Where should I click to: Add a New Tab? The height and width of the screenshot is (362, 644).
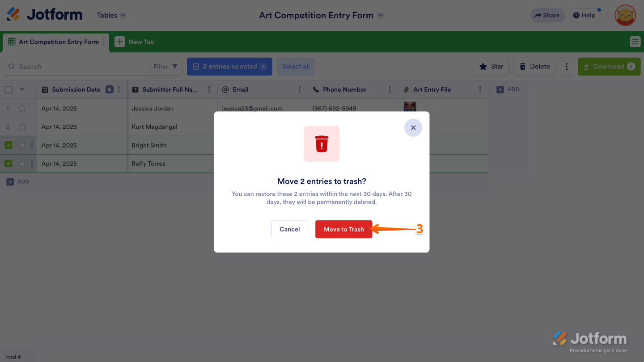135,42
